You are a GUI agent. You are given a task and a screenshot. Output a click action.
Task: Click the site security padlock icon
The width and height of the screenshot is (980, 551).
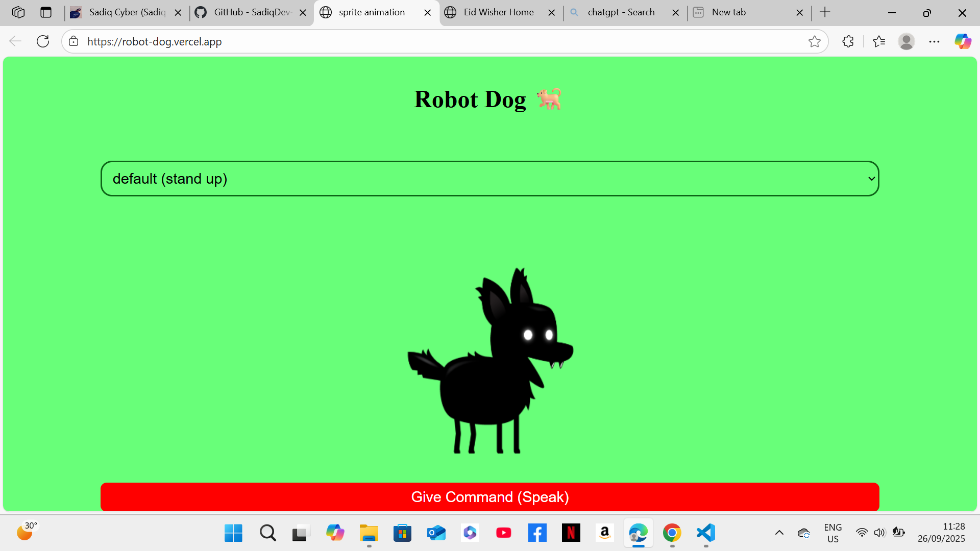[x=73, y=41]
